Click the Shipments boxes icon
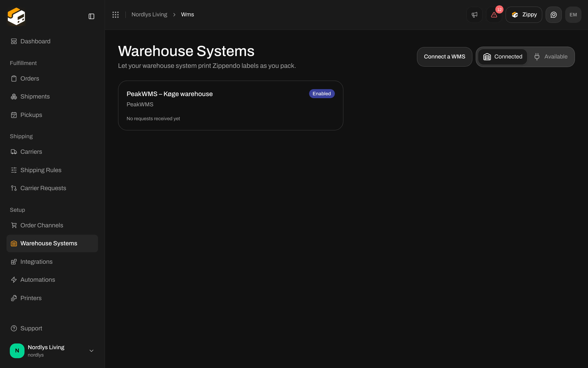Screen dimensions: 588x368 click(x=14, y=97)
